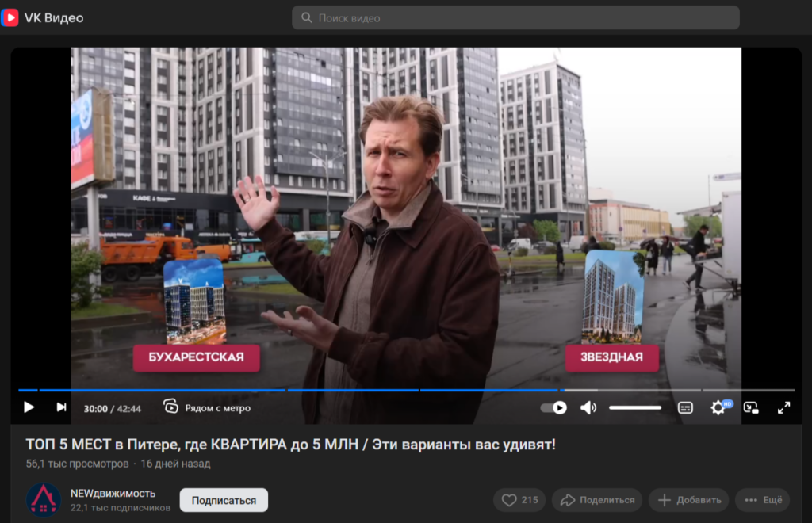Image resolution: width=812 pixels, height=523 pixels.
Task: Click the VK Видео logo
Action: point(43,17)
